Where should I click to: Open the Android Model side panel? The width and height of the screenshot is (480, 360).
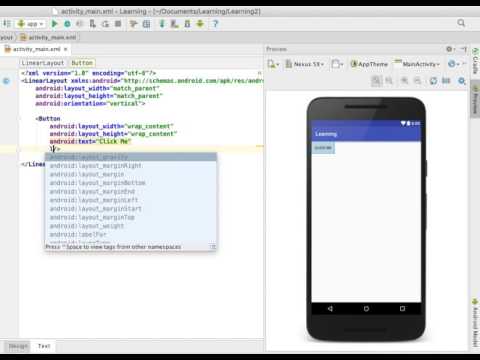point(475,323)
